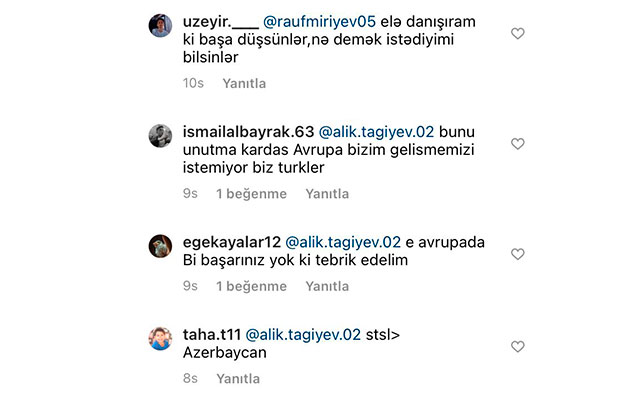Viewport: 637px width, 400px height.
Task: Open ismailalbayrak.63's avatar
Action: coord(160,136)
